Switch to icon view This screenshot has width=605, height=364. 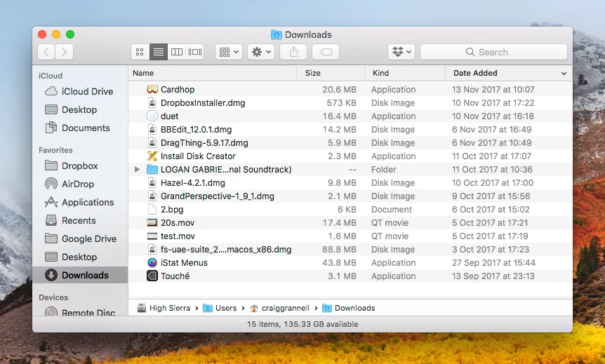click(x=140, y=52)
